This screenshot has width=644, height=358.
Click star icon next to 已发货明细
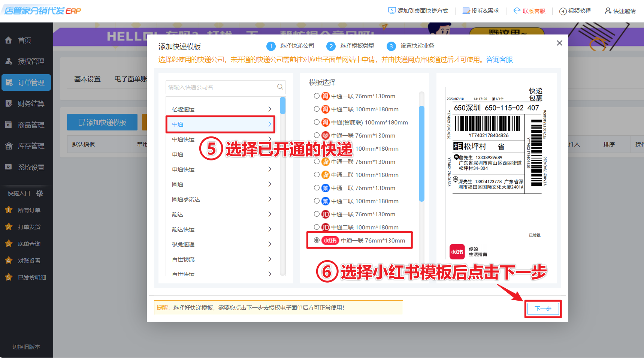[x=9, y=277]
